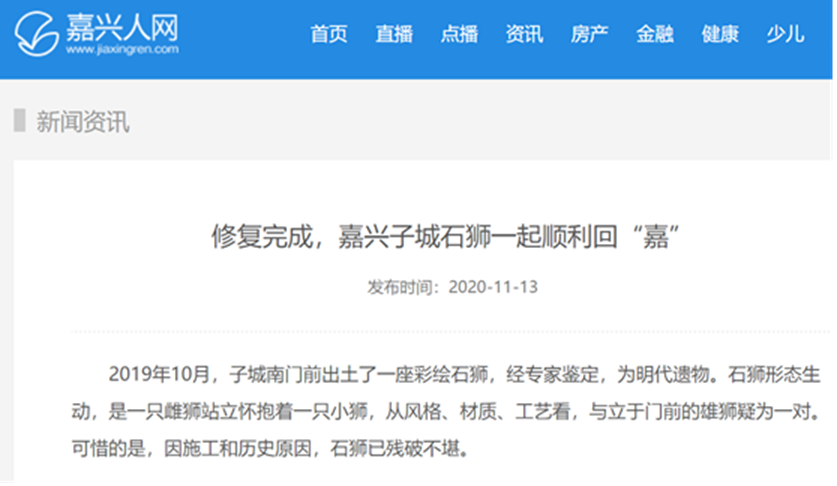837x486 pixels.
Task: Click the 嘉兴人网 site logo
Action: (x=97, y=34)
